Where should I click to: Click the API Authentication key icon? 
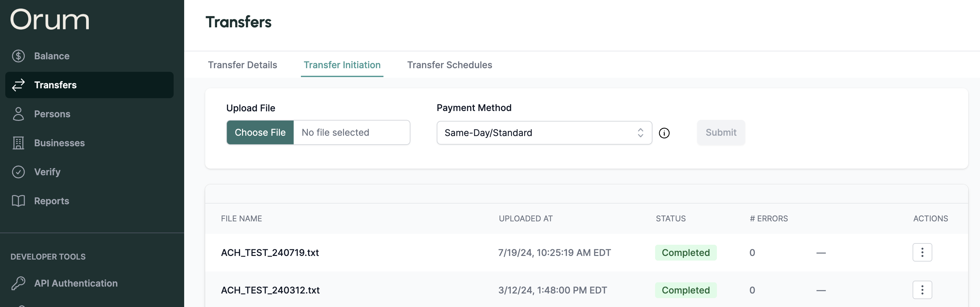(18, 283)
